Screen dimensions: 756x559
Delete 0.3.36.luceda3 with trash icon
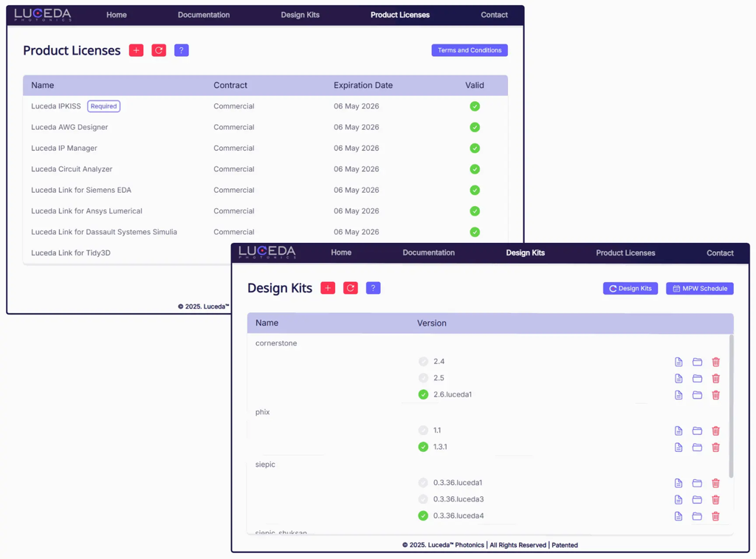tap(716, 500)
